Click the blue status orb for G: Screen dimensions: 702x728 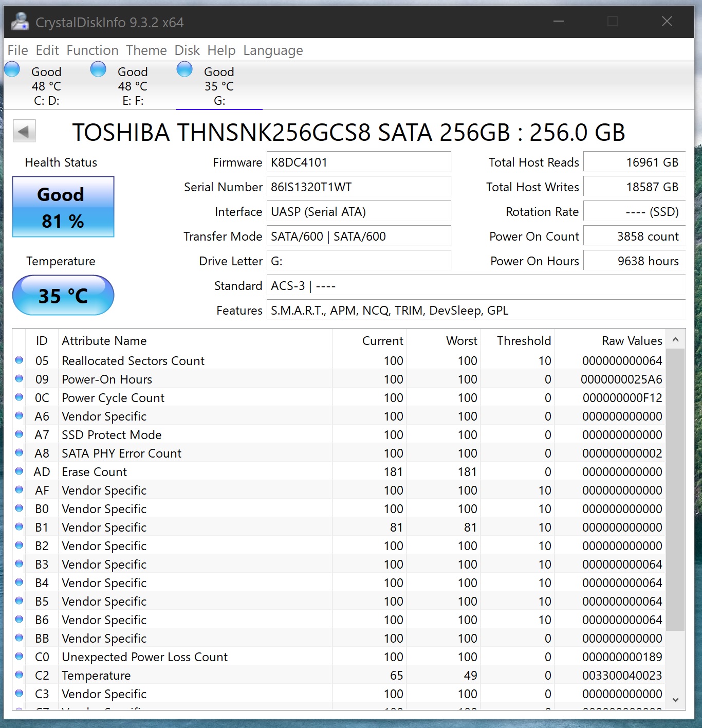[x=184, y=69]
